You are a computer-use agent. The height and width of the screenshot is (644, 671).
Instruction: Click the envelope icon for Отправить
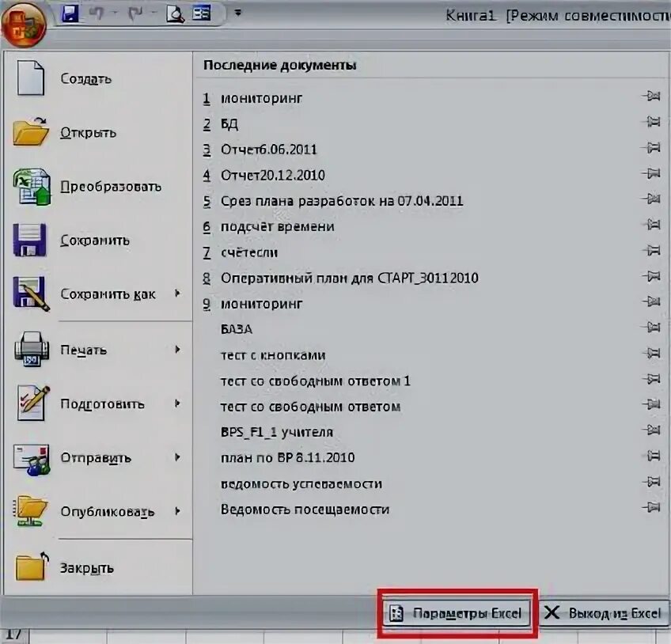pyautogui.click(x=32, y=459)
